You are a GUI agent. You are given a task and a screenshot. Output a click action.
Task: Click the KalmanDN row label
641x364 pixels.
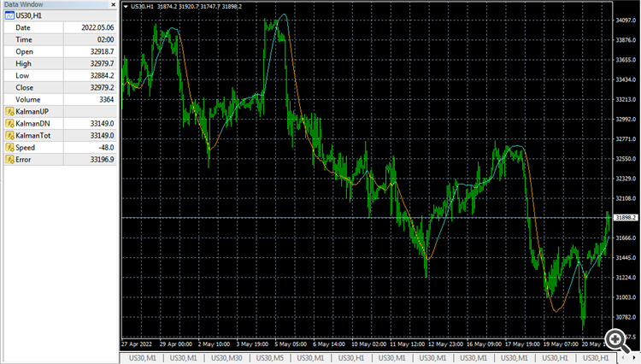point(32,123)
